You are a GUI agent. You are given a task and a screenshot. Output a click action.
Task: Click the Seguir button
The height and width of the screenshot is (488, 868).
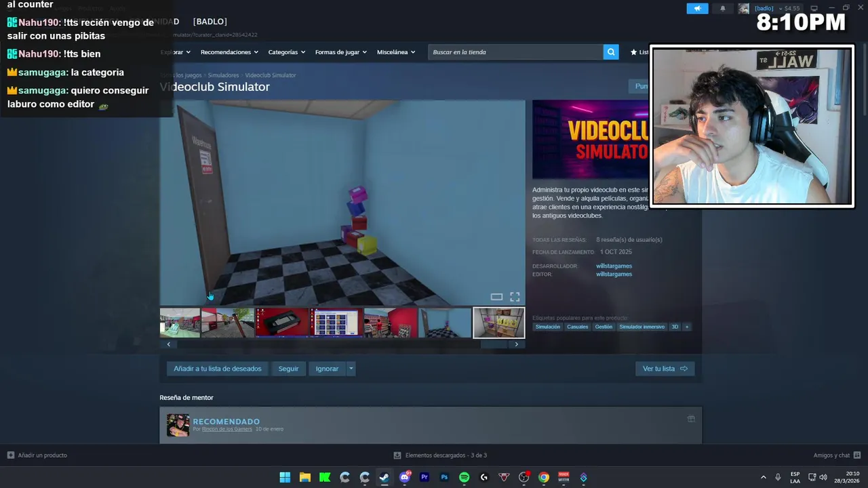point(288,369)
